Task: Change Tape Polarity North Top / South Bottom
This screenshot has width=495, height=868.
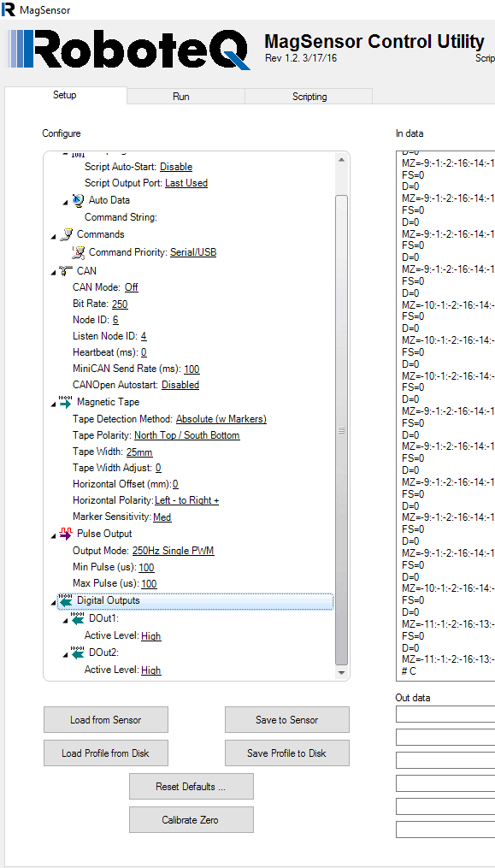Action: pos(187,435)
